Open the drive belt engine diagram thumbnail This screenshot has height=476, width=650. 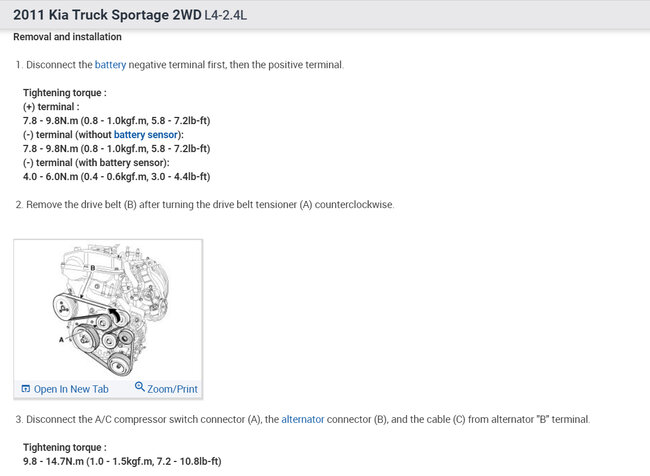108,310
